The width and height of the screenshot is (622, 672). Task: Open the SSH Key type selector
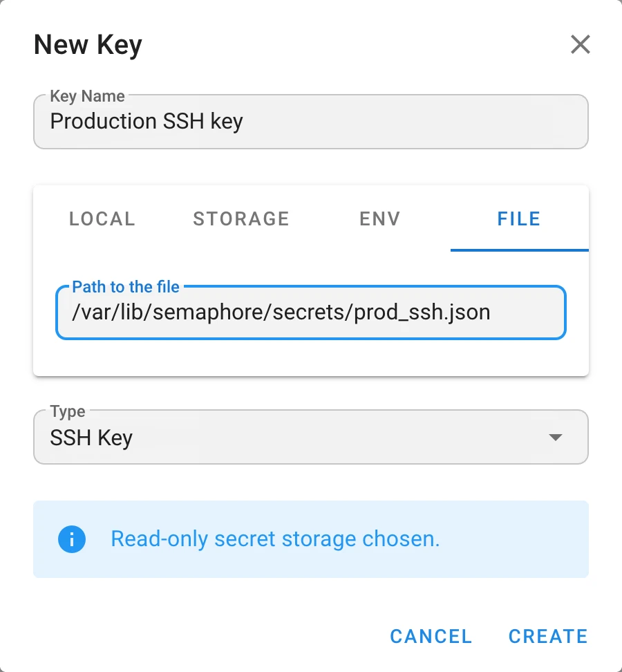[x=311, y=437]
